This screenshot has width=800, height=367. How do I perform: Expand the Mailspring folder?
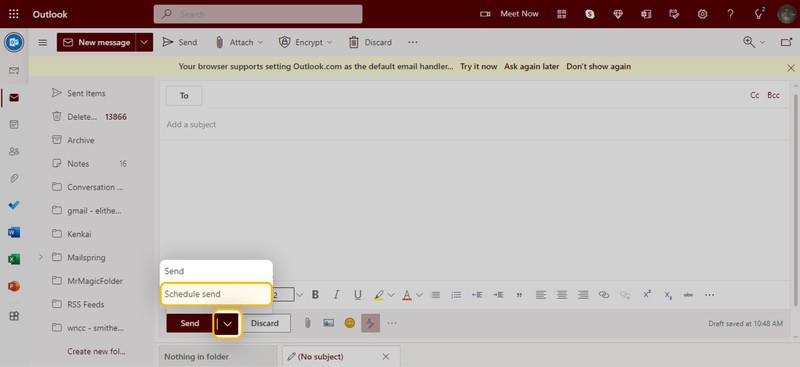pos(41,257)
